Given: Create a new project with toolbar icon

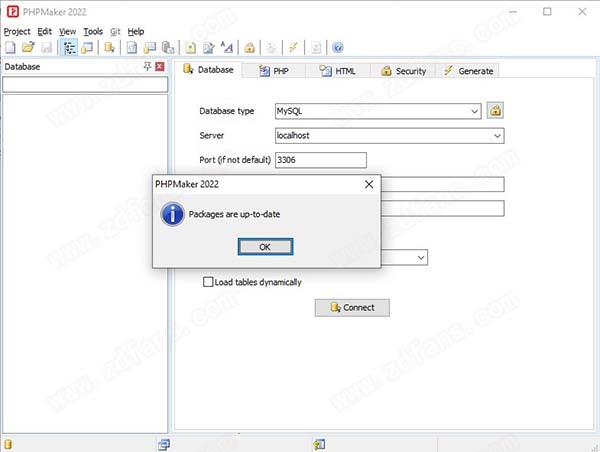Looking at the screenshot, I should [x=10, y=48].
